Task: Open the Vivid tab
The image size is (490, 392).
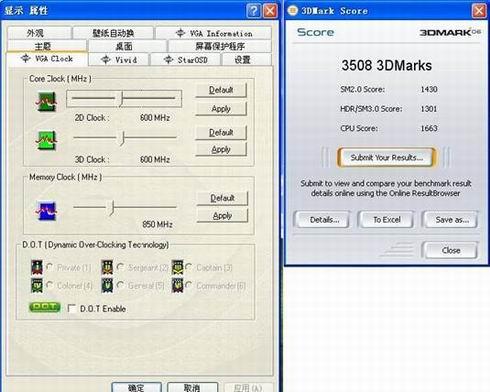Action: point(119,60)
